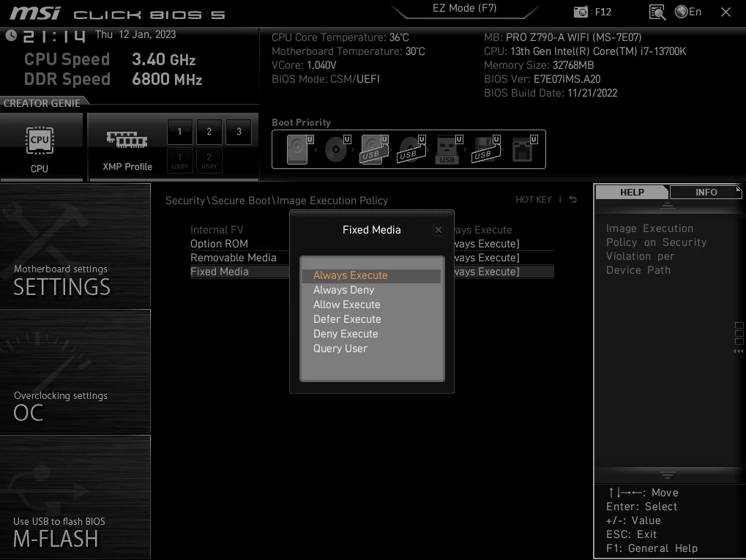Viewport: 746px width, 560px height.
Task: Click the Security\Secure Boot breadcrumb path
Action: tap(277, 201)
